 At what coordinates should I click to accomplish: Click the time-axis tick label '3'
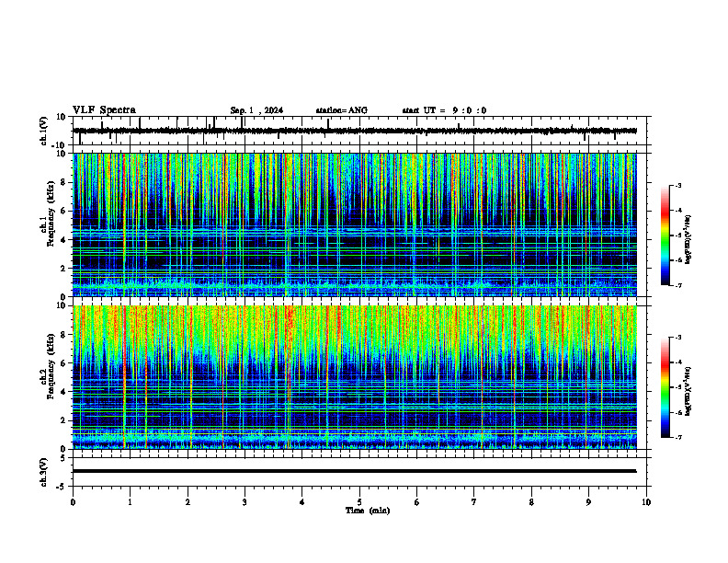pyautogui.click(x=245, y=502)
